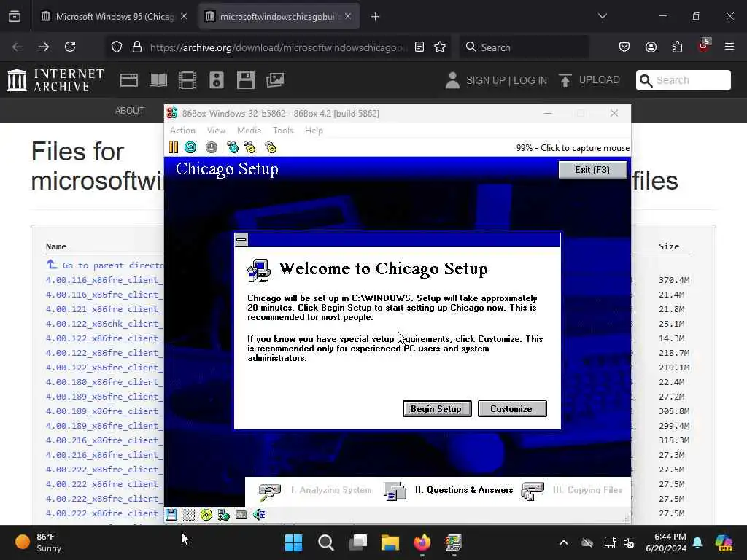Viewport: 747px width, 560px height.
Task: Click the hard disk icon in 86Box status bar
Action: click(x=241, y=515)
